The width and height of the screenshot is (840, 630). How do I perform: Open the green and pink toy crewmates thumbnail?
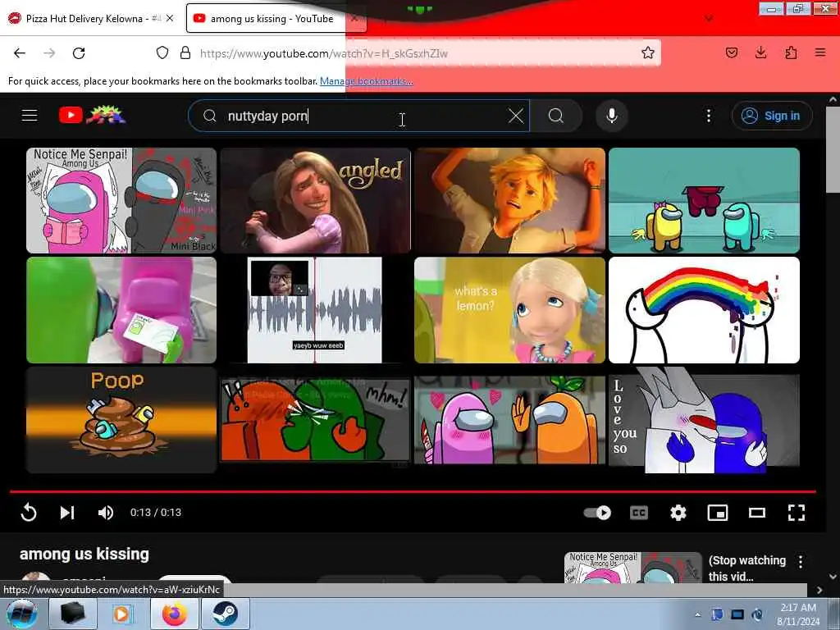click(x=121, y=309)
